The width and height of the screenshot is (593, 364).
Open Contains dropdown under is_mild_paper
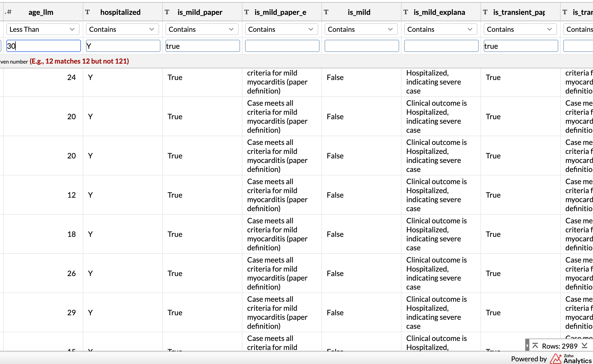[x=202, y=29]
